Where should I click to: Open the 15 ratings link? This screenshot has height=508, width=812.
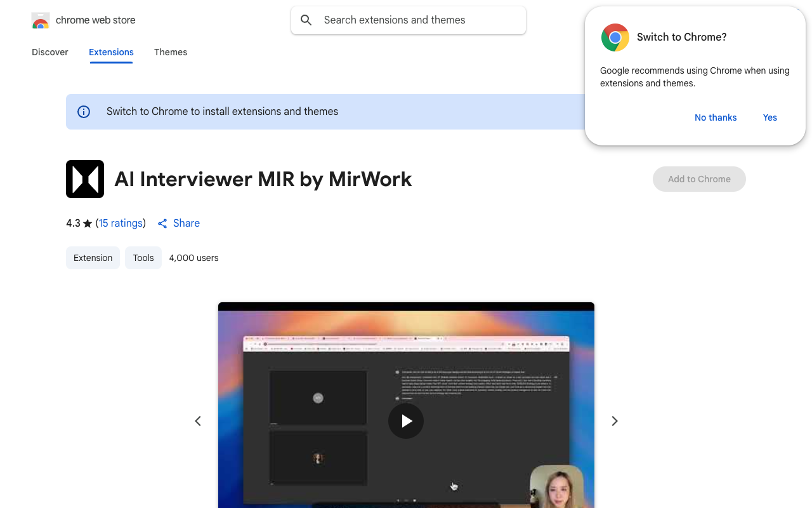(x=121, y=223)
